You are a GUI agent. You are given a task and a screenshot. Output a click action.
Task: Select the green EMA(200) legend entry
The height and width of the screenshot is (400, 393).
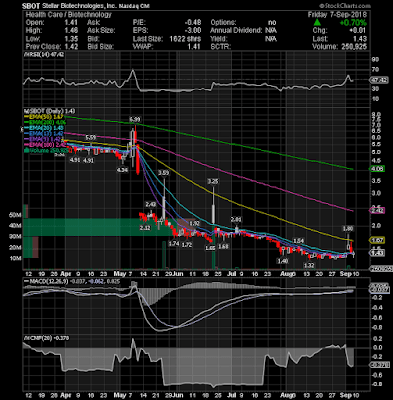coord(46,122)
